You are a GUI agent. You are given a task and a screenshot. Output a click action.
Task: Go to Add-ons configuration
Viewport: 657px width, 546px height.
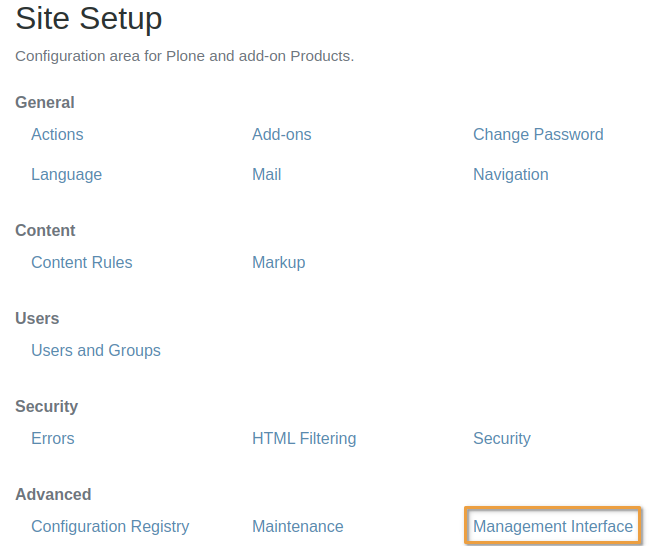(281, 134)
